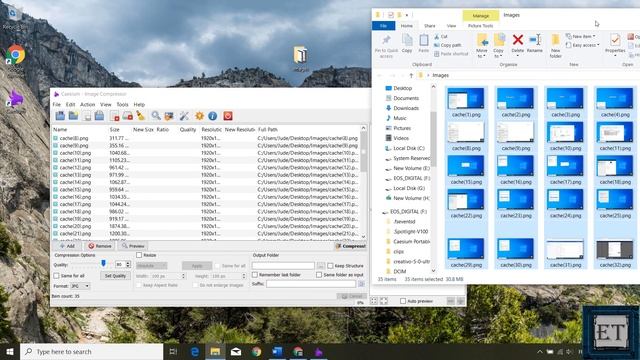Click the orange gear icon in Caesium toolbar
Image resolution: width=640 pixels, height=360 pixels.
coord(199,116)
